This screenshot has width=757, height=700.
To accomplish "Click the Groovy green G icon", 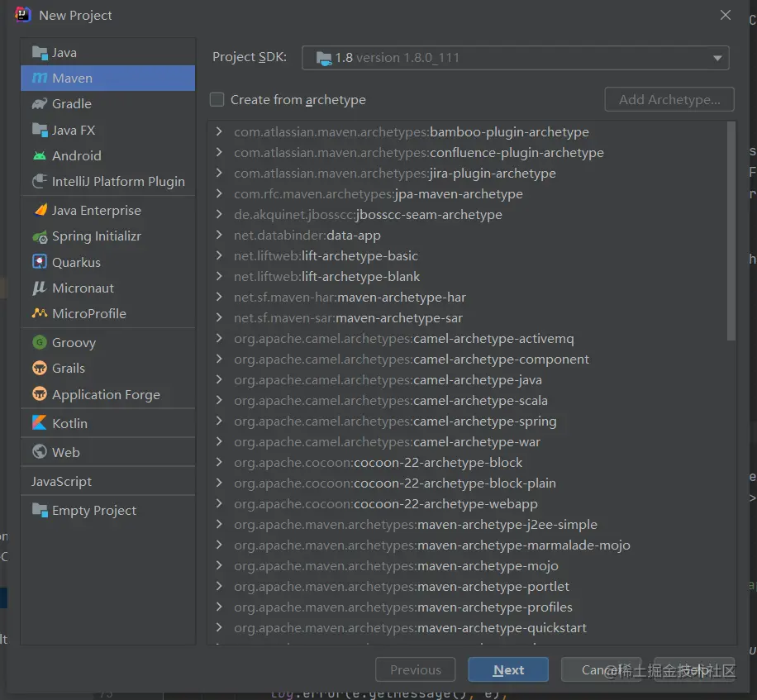I will [40, 342].
